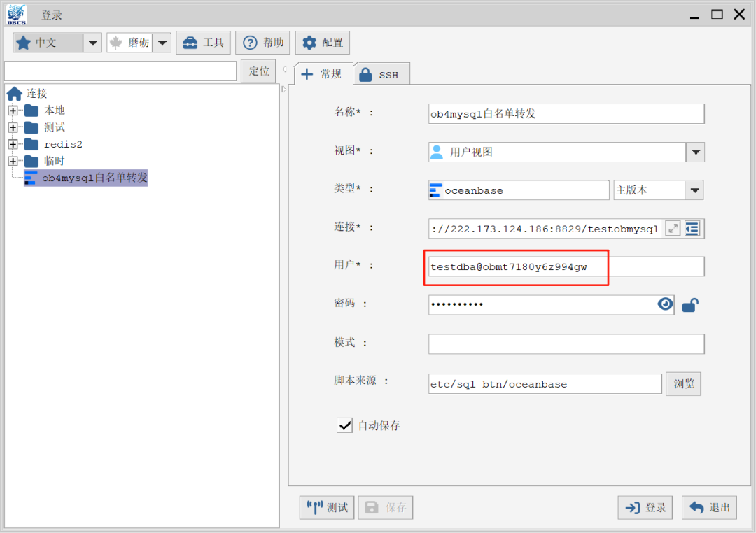This screenshot has width=756, height=533.
Task: Open the 工具 toolbox button
Action: (204, 43)
